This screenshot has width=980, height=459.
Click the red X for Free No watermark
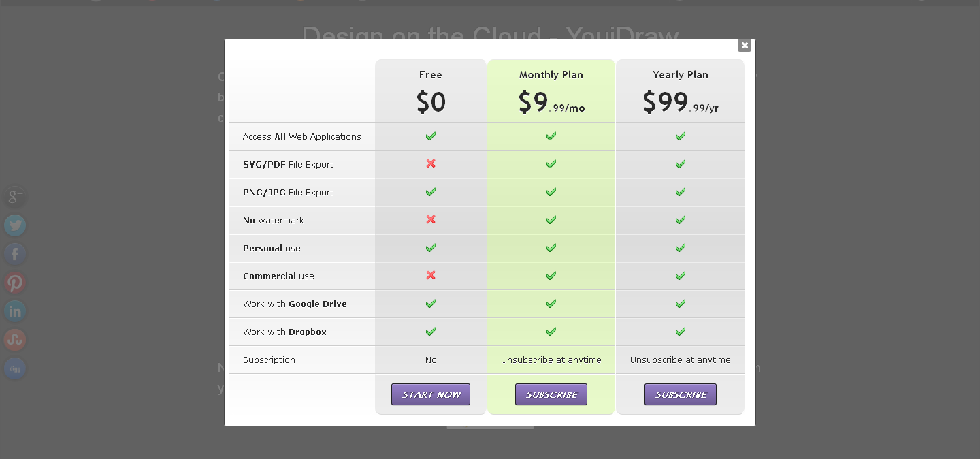[431, 220]
